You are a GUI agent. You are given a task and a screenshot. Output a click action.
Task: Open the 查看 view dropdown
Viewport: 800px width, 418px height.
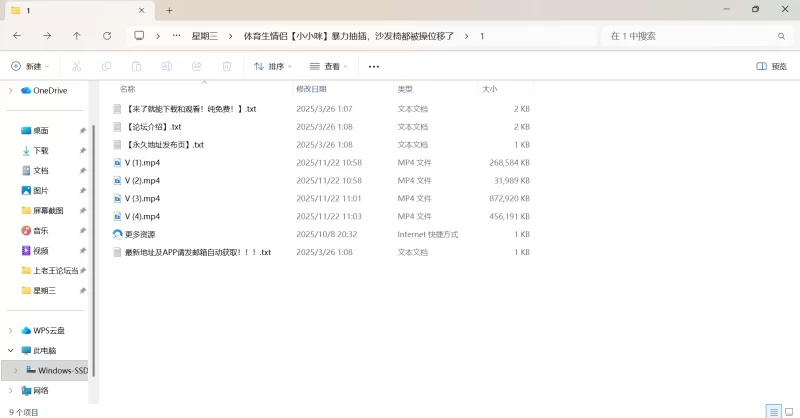[330, 67]
